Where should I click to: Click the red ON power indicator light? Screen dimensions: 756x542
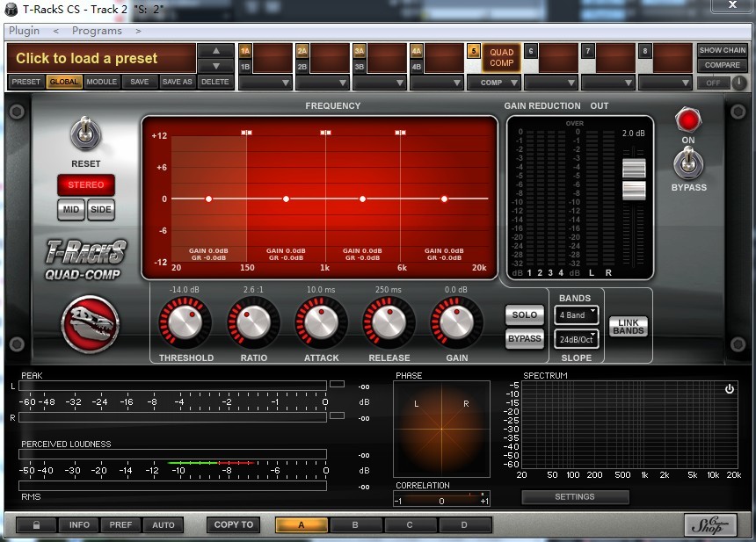688,120
